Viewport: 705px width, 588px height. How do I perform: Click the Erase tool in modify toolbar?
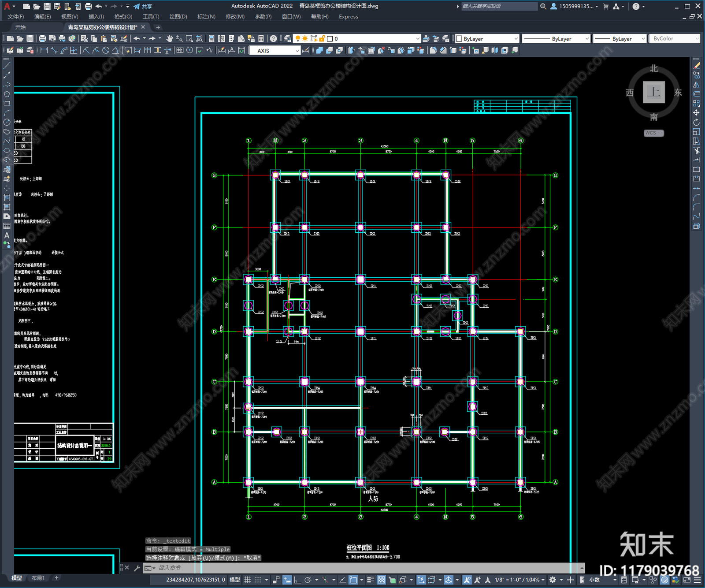tap(696, 66)
